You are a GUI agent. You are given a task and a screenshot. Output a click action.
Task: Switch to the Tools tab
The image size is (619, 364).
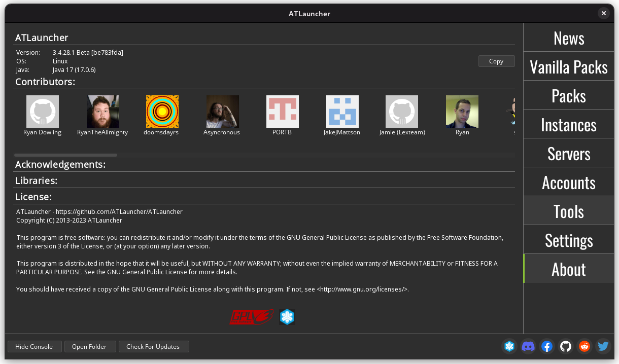[569, 211]
